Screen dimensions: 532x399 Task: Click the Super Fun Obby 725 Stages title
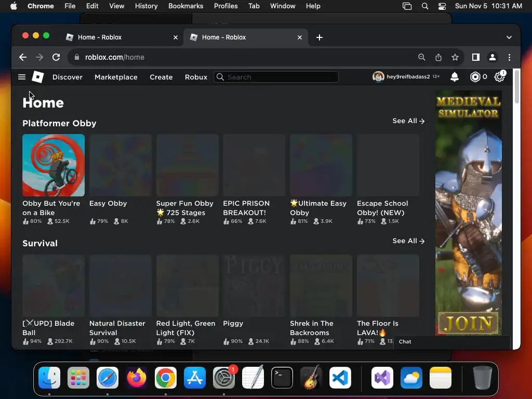[185, 208]
